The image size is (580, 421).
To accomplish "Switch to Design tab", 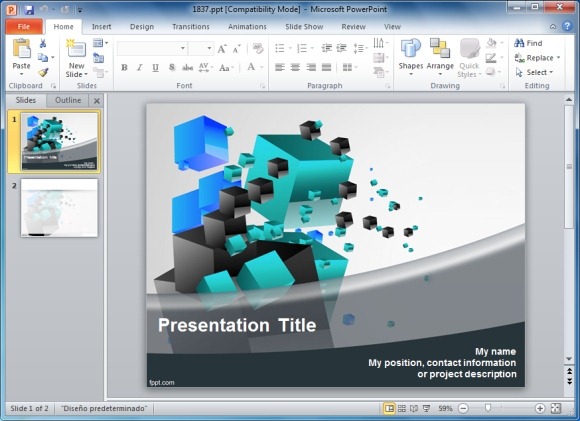I will (x=142, y=27).
